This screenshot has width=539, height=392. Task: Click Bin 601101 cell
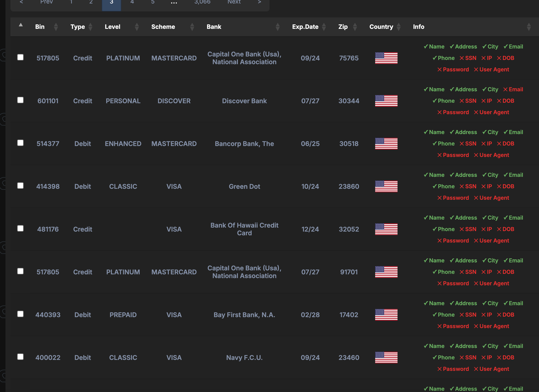(x=48, y=101)
